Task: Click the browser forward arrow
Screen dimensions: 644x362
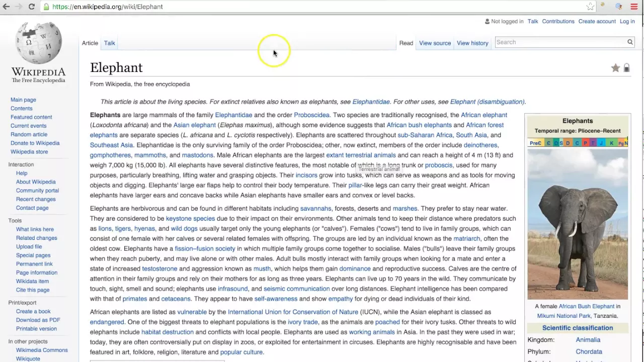Action: pos(19,7)
